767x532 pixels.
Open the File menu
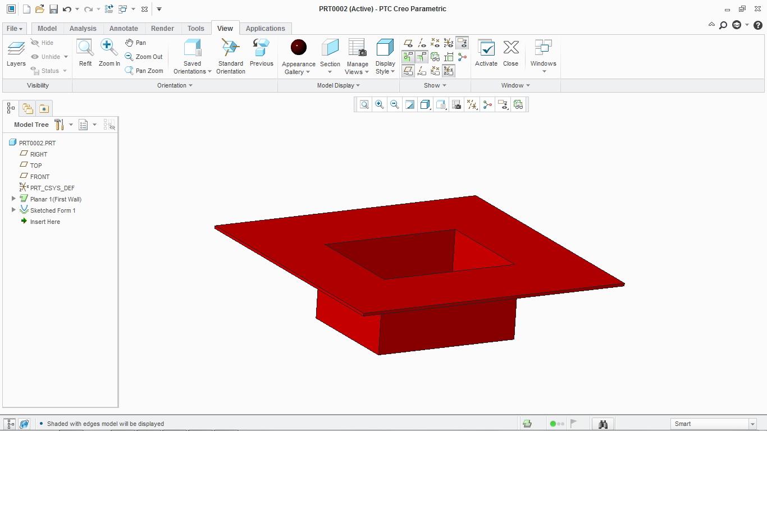click(x=15, y=29)
